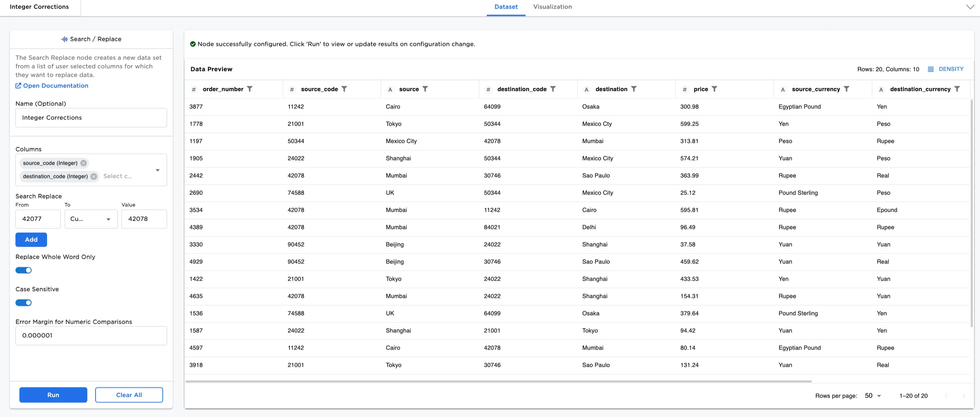Image resolution: width=980 pixels, height=417 pixels.
Task: Click the horizontal table scrollbar
Action: [x=498, y=381]
